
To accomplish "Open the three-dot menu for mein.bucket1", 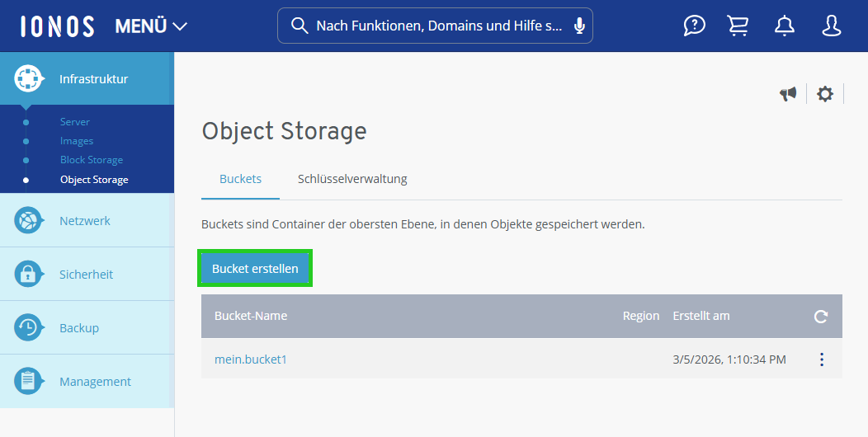I will point(822,359).
